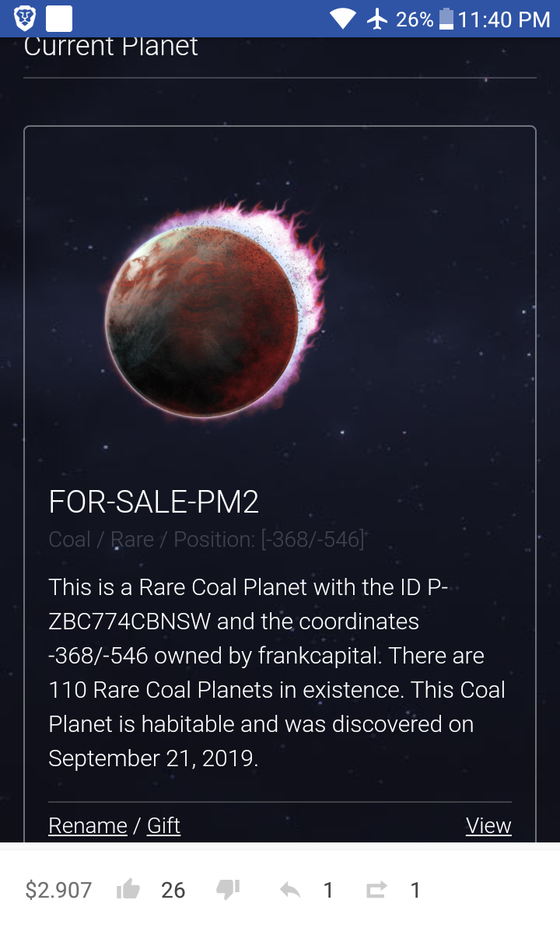This screenshot has height=928, width=560.
Task: Tap the 11:40 PM clock
Action: [504, 19]
